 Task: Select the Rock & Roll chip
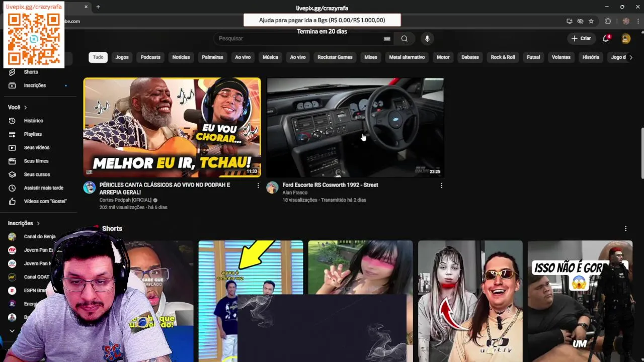[503, 57]
